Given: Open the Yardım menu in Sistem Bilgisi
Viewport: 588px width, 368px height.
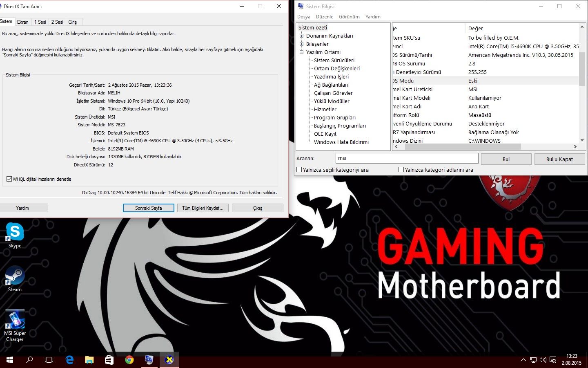Looking at the screenshot, I should 373,17.
